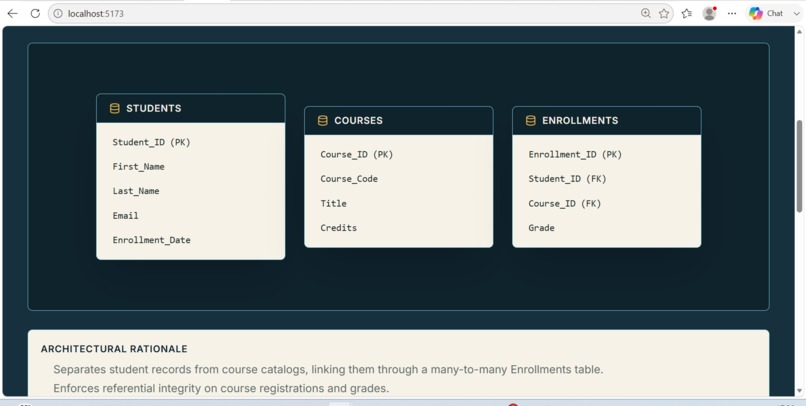The width and height of the screenshot is (806, 406).
Task: Select the STUDENTS table header
Action: pos(191,108)
